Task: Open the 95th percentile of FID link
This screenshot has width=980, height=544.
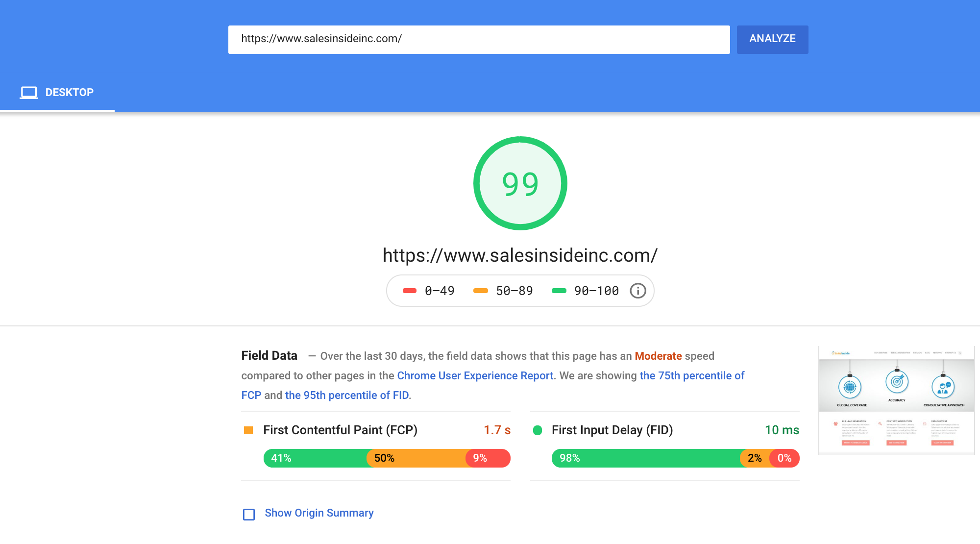Action: [347, 396]
